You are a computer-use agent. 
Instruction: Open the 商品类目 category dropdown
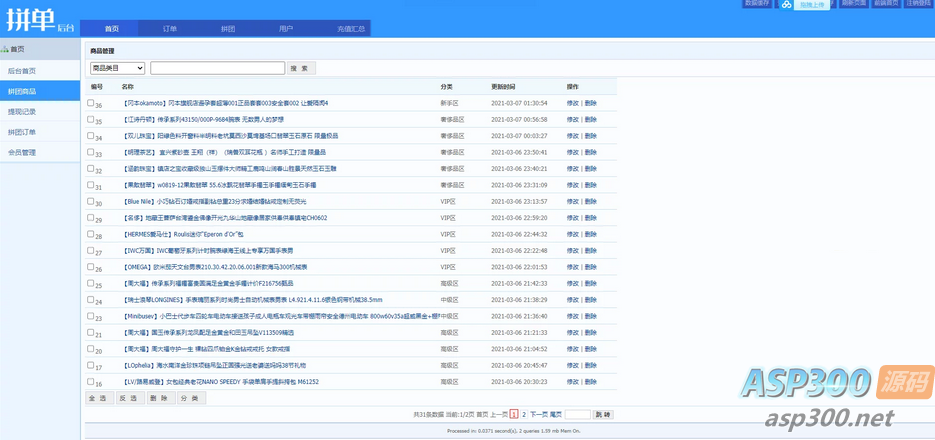117,68
